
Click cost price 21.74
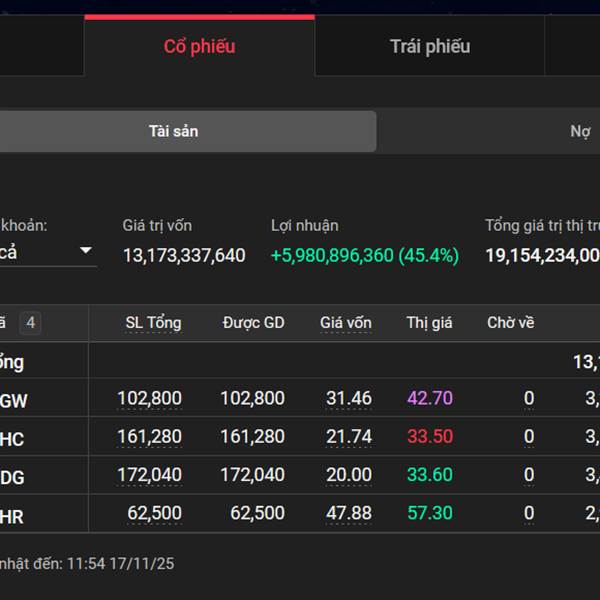pyautogui.click(x=349, y=436)
